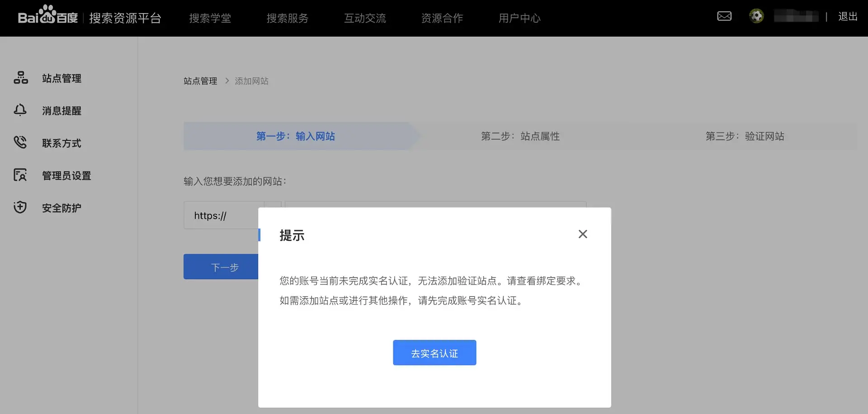Screen dimensions: 868x414
Task: Close the 提示 dialog with X
Action: tap(583, 234)
